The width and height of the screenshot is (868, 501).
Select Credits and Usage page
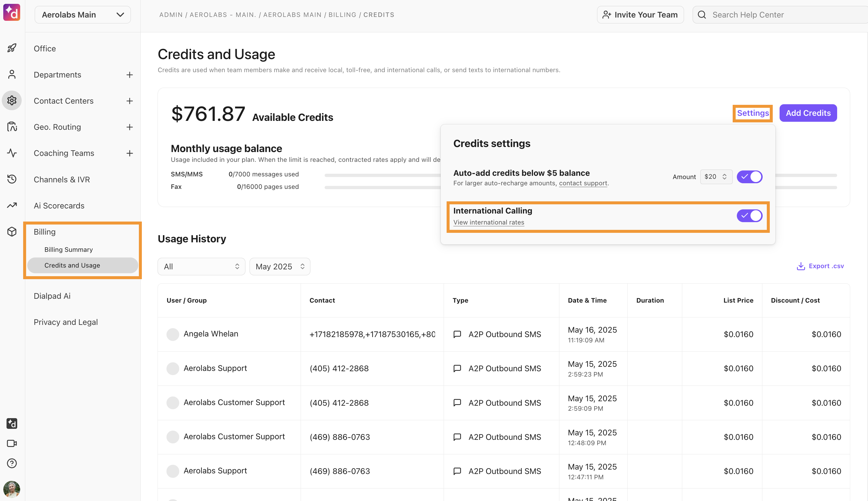click(82, 265)
